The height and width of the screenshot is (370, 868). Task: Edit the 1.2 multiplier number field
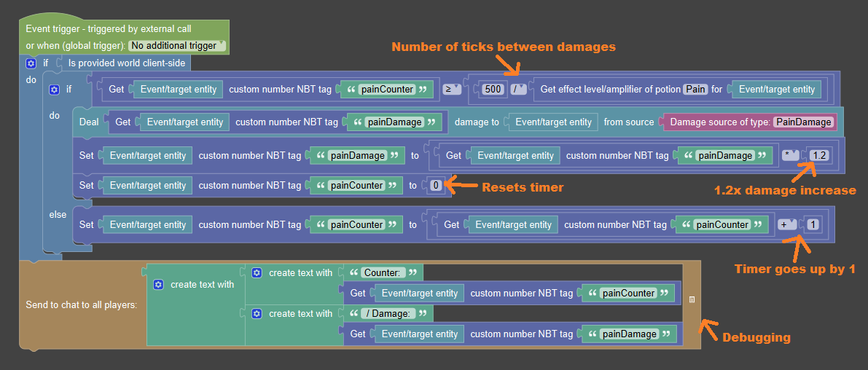point(818,156)
